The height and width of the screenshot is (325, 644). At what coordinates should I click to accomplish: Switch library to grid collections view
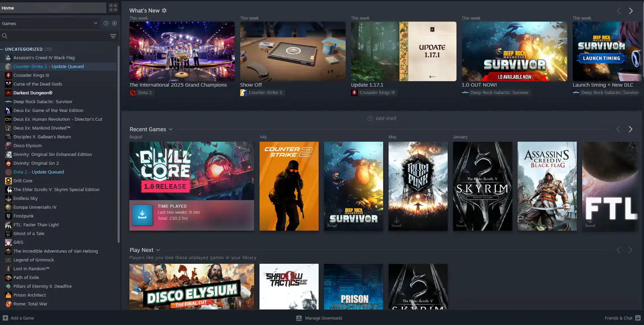click(113, 8)
